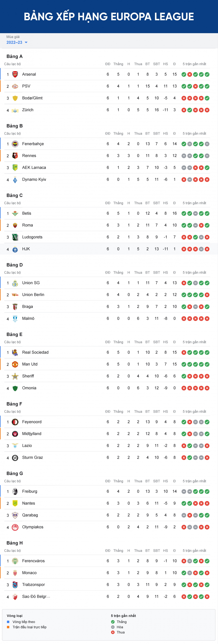Click the Thắng column header in Bảng A

coord(118,64)
